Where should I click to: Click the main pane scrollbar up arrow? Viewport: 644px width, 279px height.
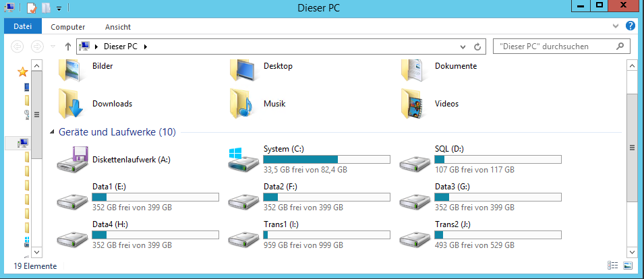tap(632, 65)
